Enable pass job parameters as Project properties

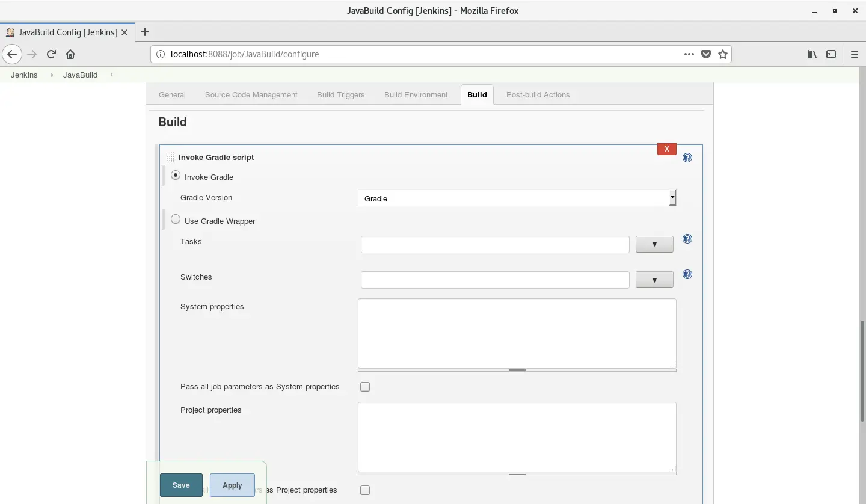[x=365, y=490]
